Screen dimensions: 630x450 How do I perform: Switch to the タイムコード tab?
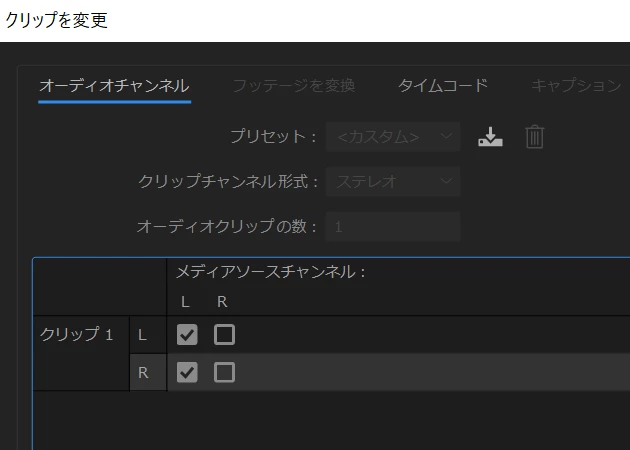coord(443,86)
